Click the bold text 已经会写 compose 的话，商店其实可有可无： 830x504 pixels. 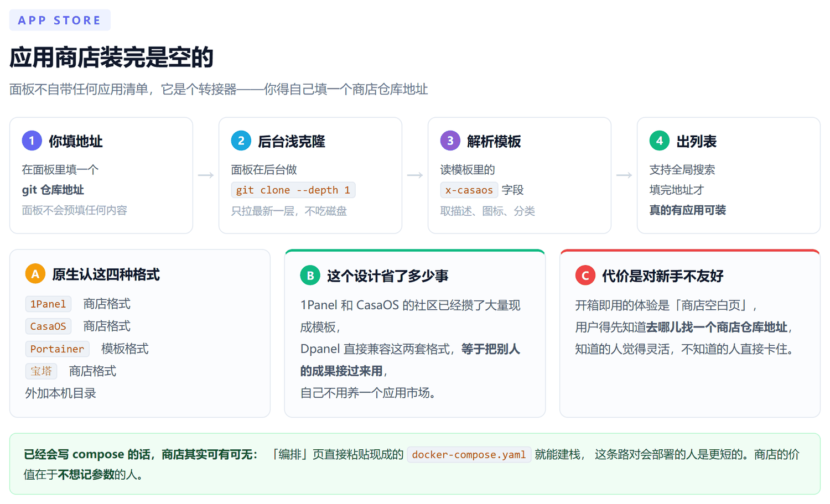point(141,454)
